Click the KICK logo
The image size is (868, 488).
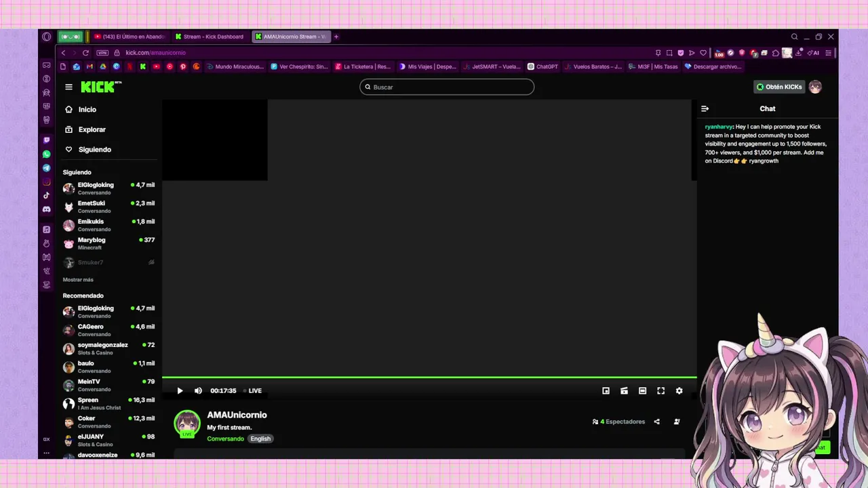tap(101, 87)
